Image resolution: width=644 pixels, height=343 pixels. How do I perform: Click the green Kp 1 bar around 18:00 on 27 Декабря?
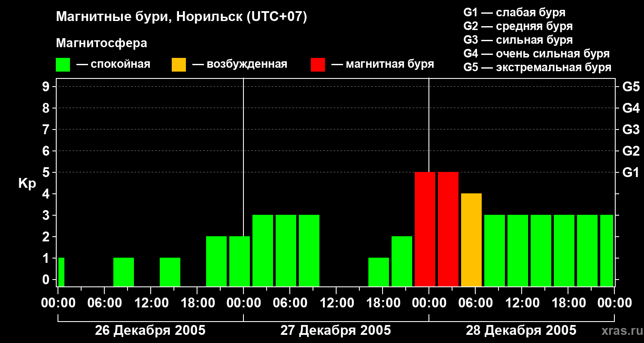pyautogui.click(x=379, y=272)
